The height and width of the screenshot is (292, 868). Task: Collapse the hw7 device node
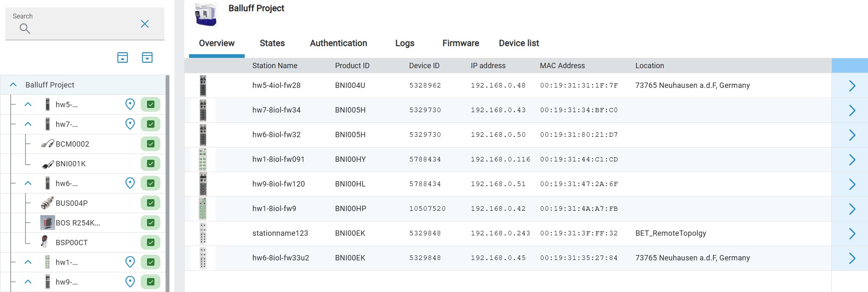coord(28,124)
